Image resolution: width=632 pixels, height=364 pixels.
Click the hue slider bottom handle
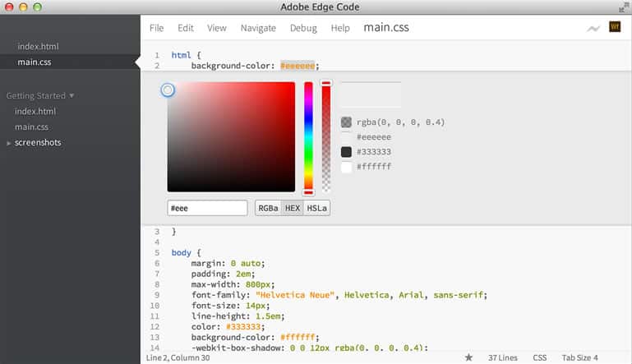coord(308,192)
